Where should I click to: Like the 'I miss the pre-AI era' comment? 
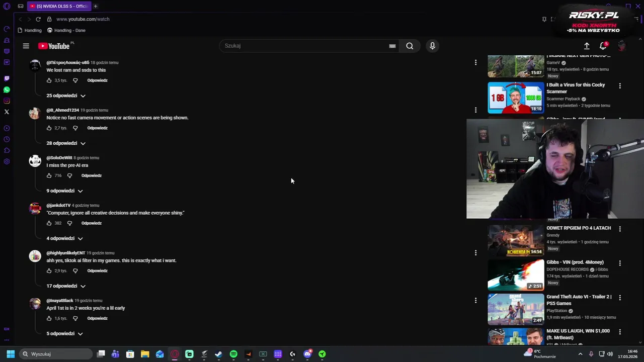coord(49,175)
